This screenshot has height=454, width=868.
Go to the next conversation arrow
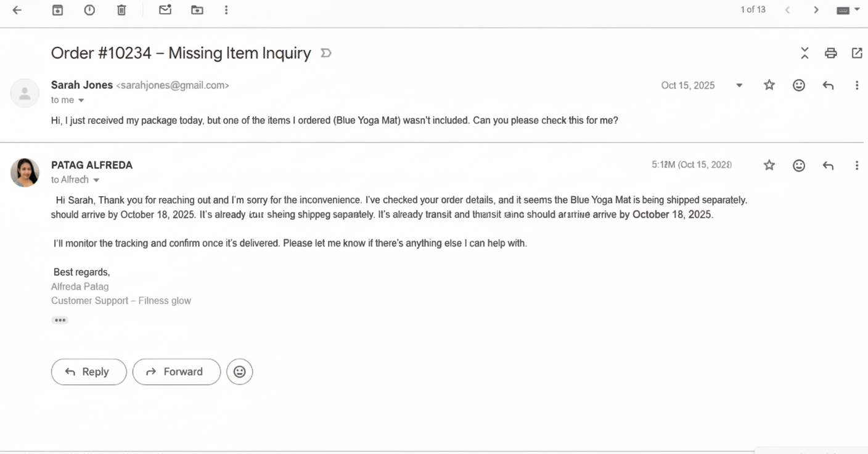tap(816, 10)
